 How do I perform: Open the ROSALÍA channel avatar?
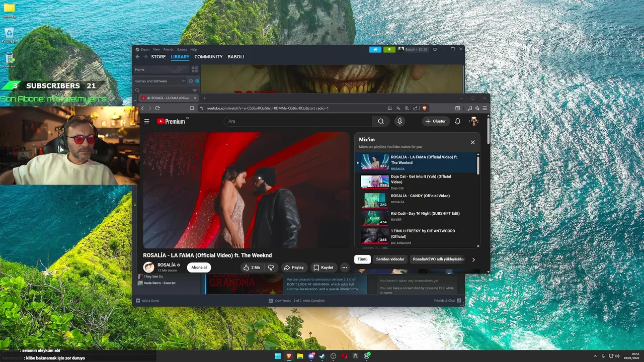(x=149, y=267)
